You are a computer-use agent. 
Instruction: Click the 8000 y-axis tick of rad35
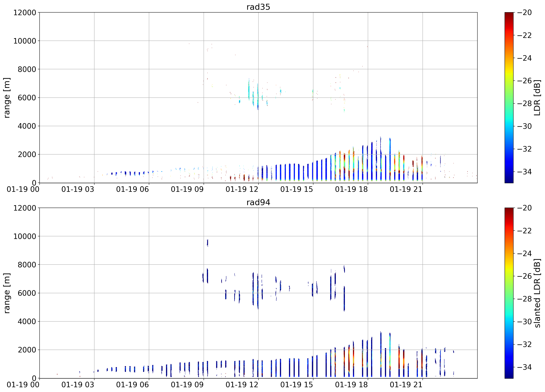coord(27,69)
